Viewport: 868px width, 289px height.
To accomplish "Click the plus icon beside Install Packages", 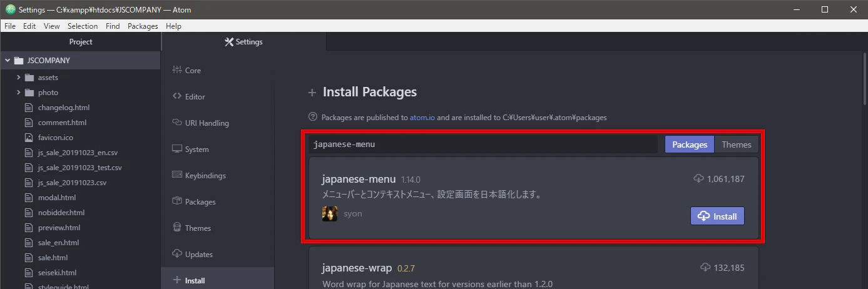I will coord(312,93).
